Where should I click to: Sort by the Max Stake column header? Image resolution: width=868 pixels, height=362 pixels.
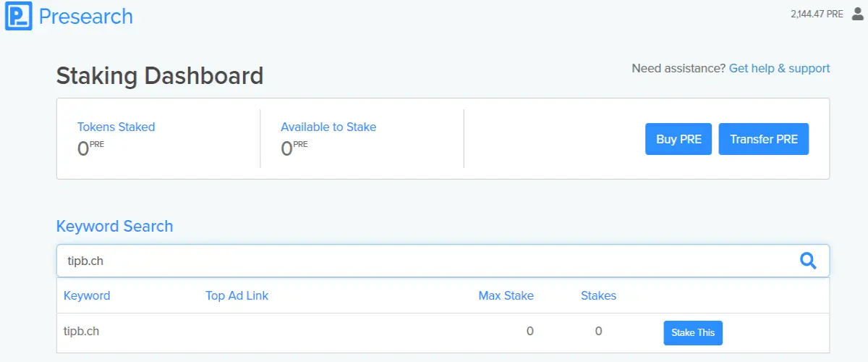tap(506, 295)
